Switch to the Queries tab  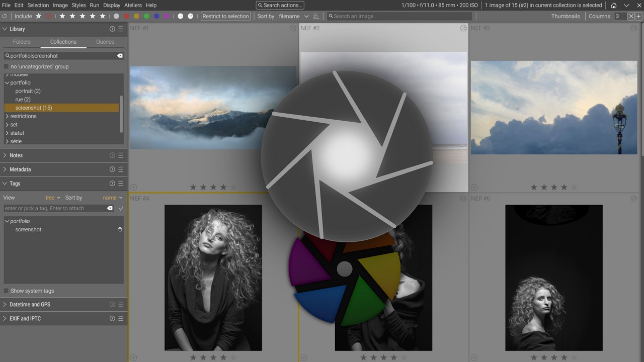tap(105, 42)
